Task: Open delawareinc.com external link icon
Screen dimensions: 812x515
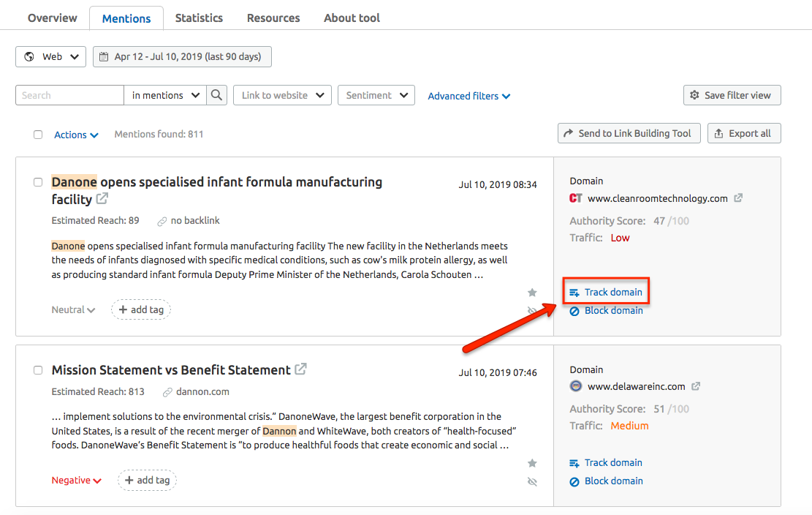Action: (x=696, y=386)
